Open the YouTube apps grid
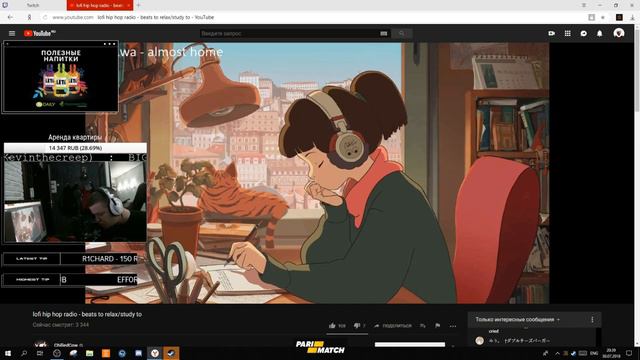The image size is (640, 360). (567, 33)
